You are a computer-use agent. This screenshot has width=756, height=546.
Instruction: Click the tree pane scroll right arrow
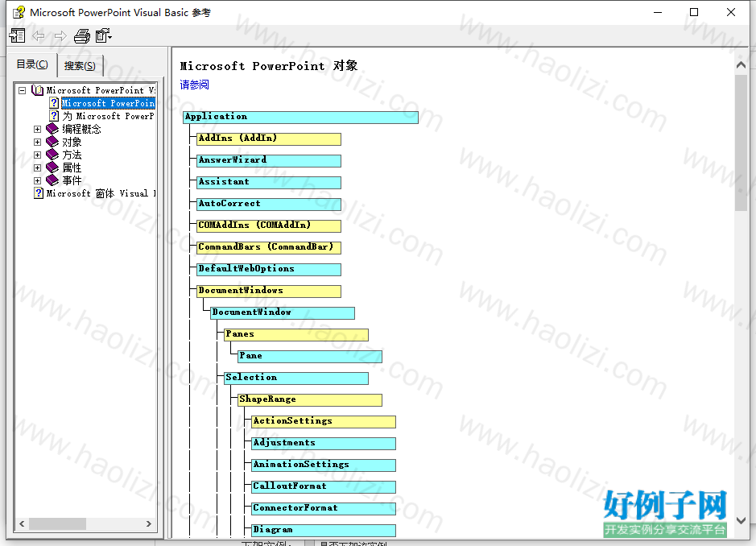tap(148, 523)
